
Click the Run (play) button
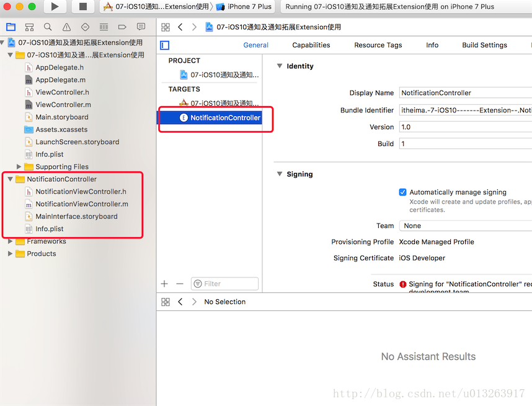tap(55, 6)
